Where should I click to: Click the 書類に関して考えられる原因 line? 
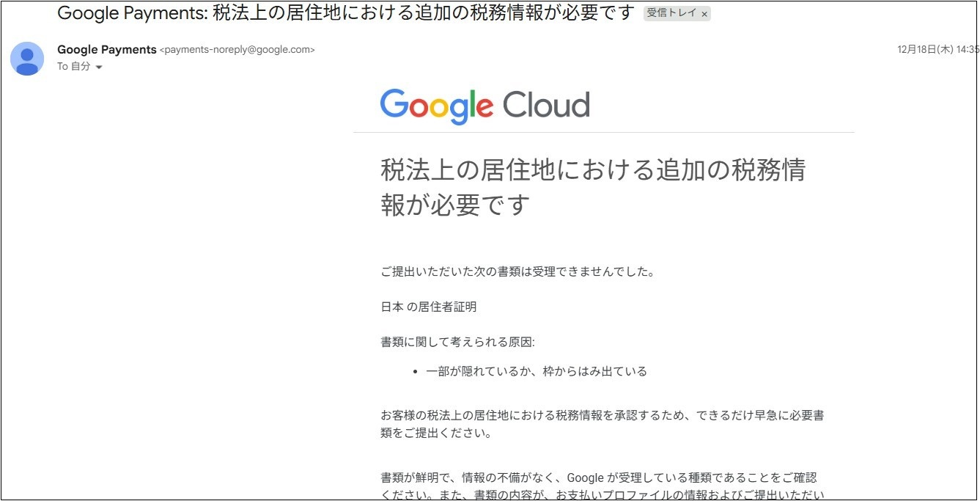(458, 342)
